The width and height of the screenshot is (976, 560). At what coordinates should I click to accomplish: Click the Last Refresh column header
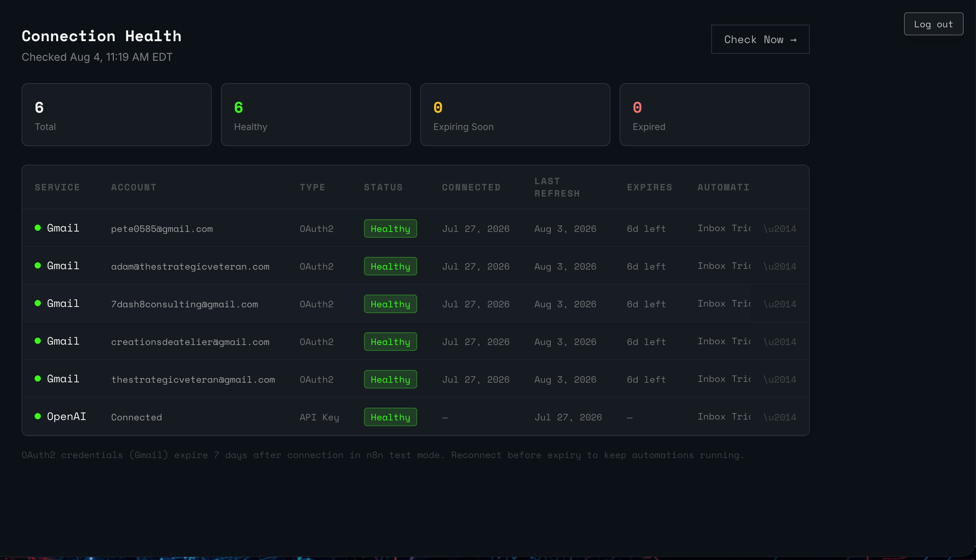557,187
